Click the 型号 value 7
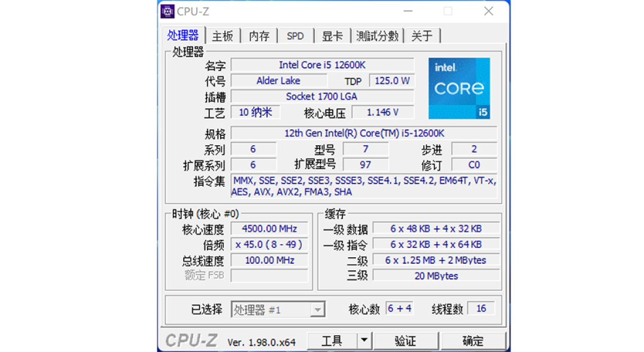The width and height of the screenshot is (644, 352). click(x=366, y=149)
